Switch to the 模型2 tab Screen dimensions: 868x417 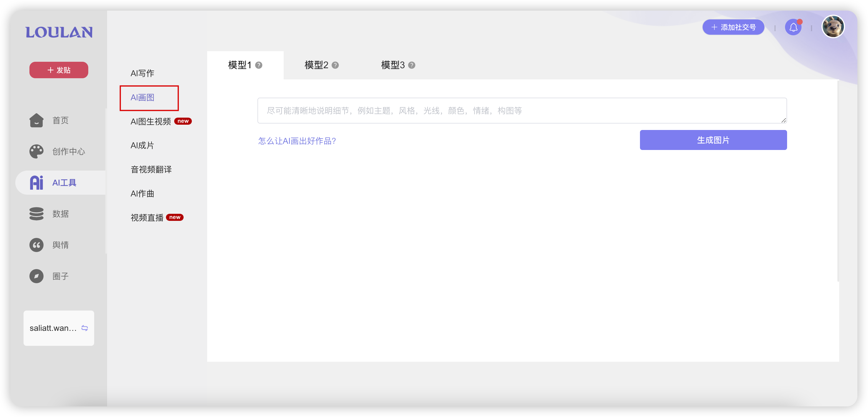point(322,65)
